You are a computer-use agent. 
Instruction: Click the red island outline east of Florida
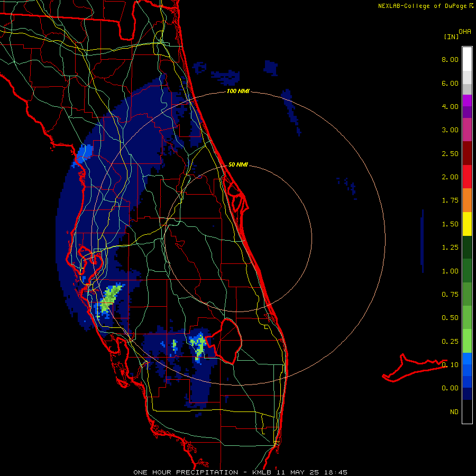tap(414, 368)
